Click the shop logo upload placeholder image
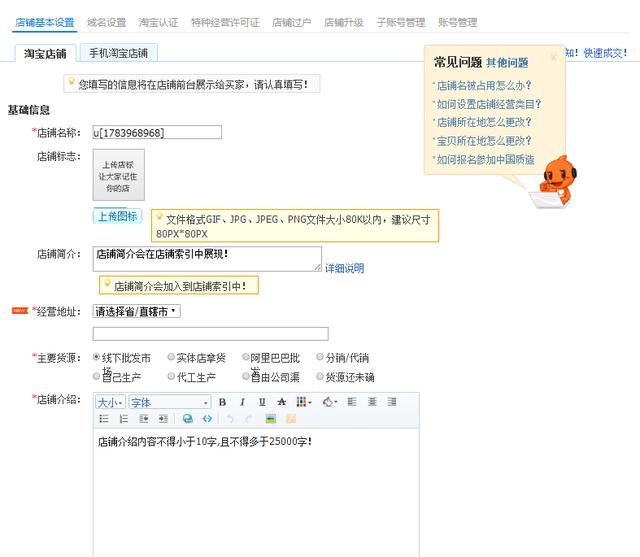Image resolution: width=640 pixels, height=557 pixels. (119, 175)
